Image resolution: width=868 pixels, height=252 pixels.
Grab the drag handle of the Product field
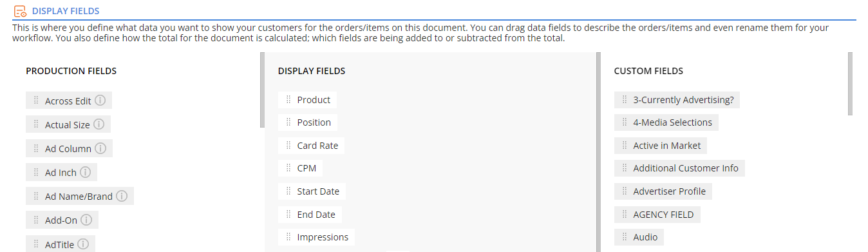pos(288,100)
